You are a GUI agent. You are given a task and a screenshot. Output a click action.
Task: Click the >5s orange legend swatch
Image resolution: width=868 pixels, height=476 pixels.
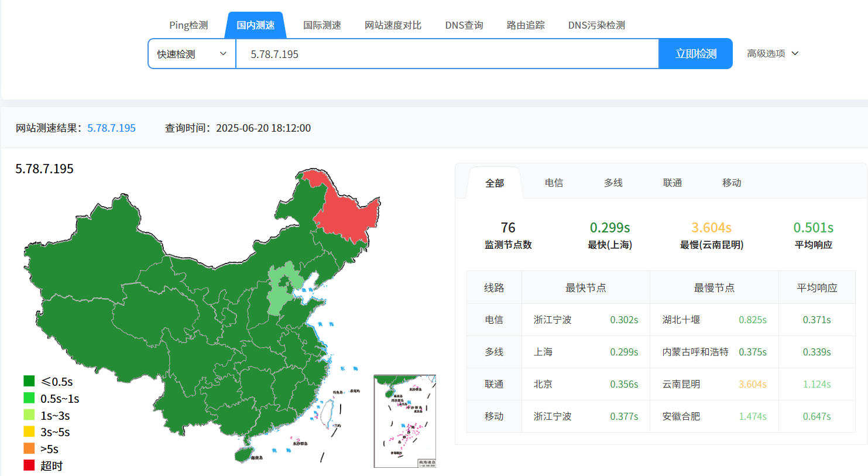[x=29, y=448]
